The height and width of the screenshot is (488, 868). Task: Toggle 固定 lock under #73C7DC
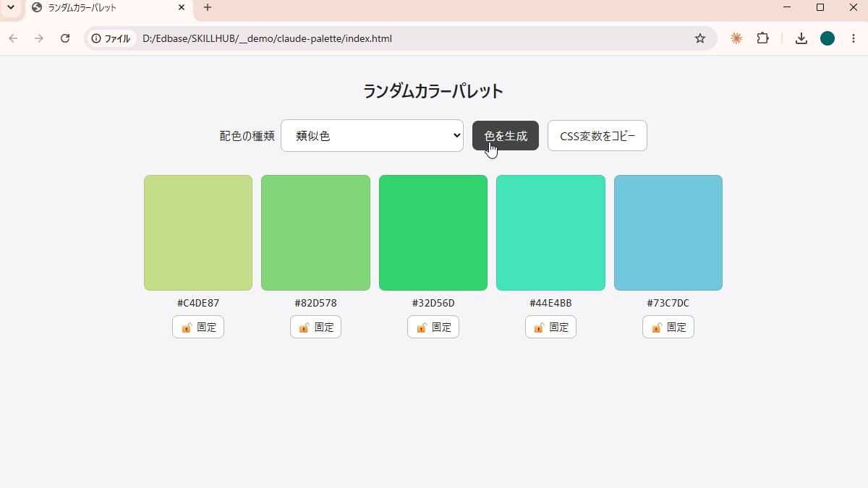[x=668, y=327]
